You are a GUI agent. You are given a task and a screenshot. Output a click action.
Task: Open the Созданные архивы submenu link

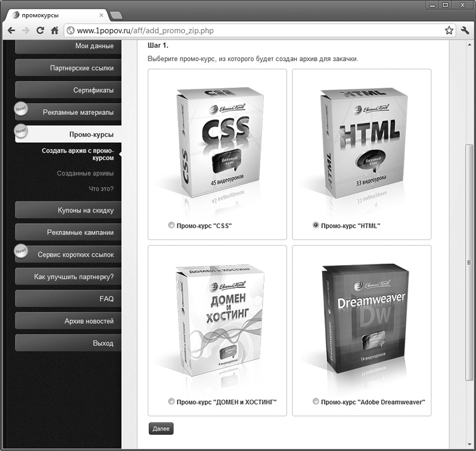85,173
